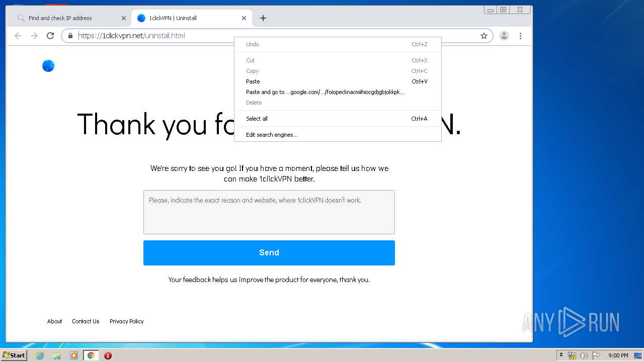Click the 1clickVPN blue globe logo

click(x=48, y=66)
